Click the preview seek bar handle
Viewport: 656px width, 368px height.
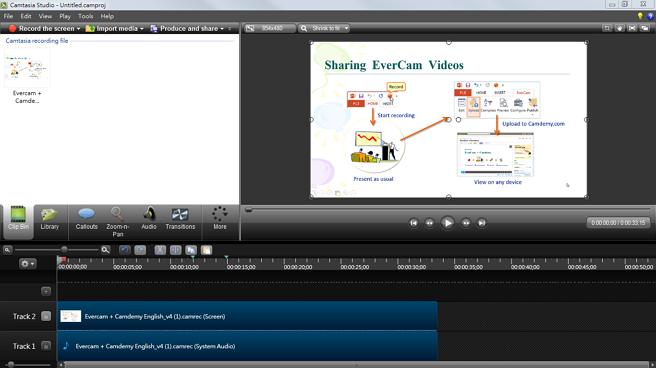[249, 210]
